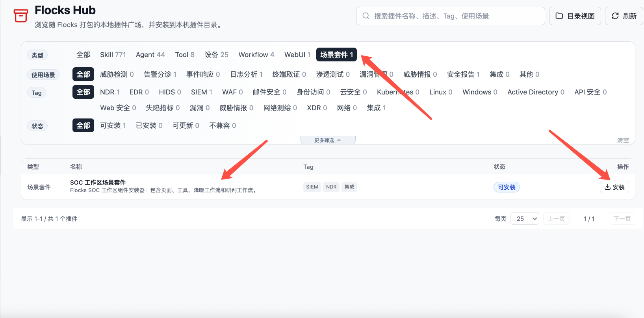Filter by WebUI 1 type
The width and height of the screenshot is (644, 318).
click(297, 55)
